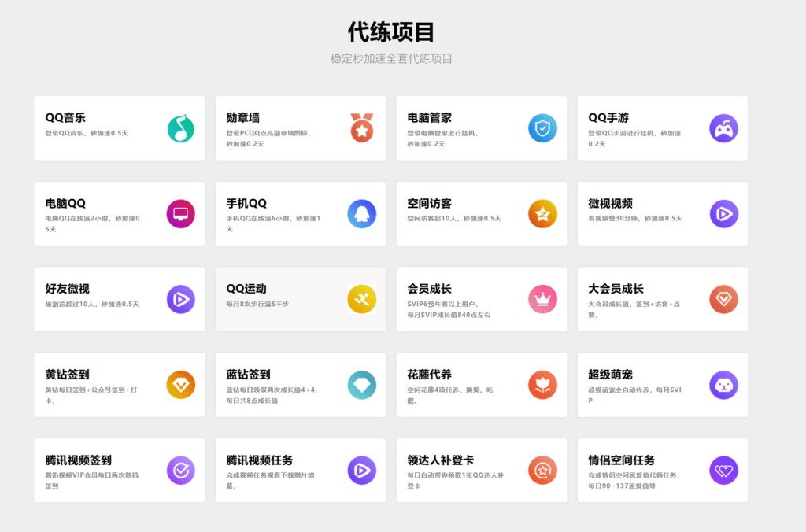The width and height of the screenshot is (806, 532).
Task: Select the 电脑QQ title
Action: click(x=65, y=204)
